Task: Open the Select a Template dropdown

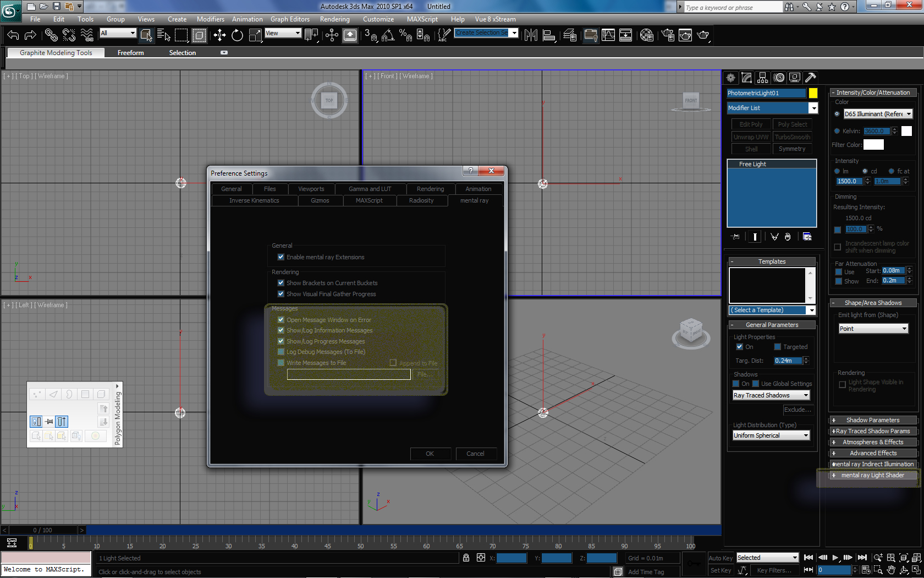Action: click(x=772, y=310)
